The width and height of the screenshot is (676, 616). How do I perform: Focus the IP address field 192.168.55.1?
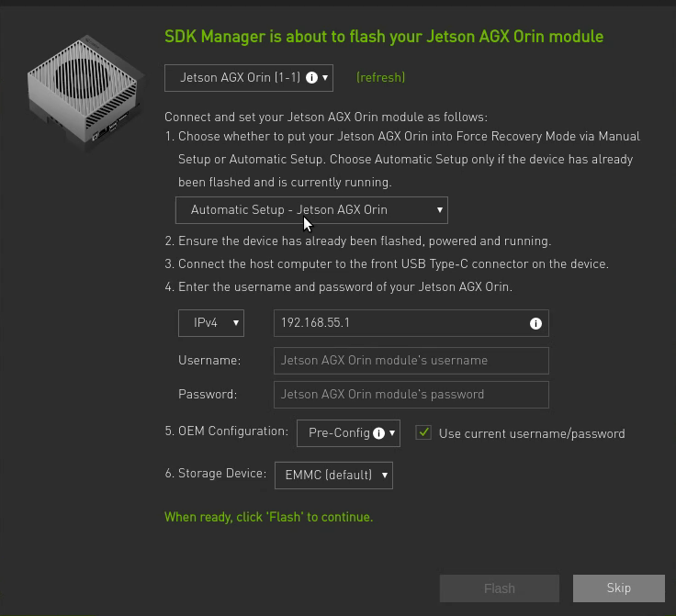(411, 323)
